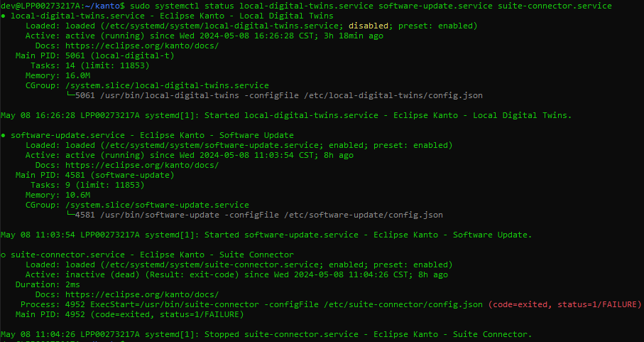Image resolution: width=644 pixels, height=342 pixels.
Task: Click 'Tasks: 9 (limit: 11853)'
Action: click(x=87, y=185)
